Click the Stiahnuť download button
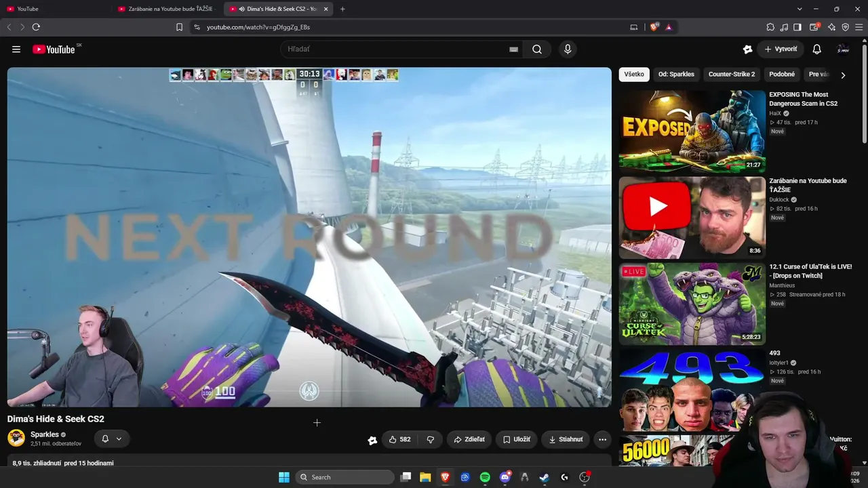 [x=566, y=439]
